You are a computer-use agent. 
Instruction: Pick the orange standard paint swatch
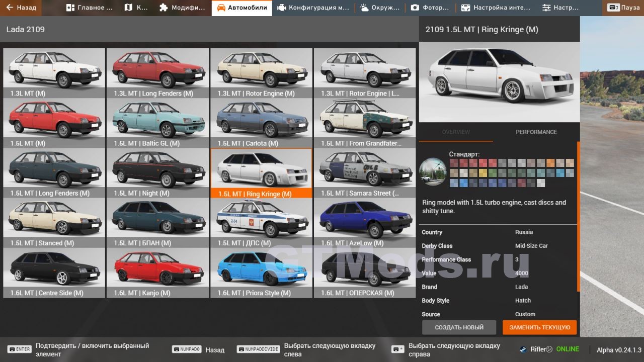pyautogui.click(x=550, y=163)
